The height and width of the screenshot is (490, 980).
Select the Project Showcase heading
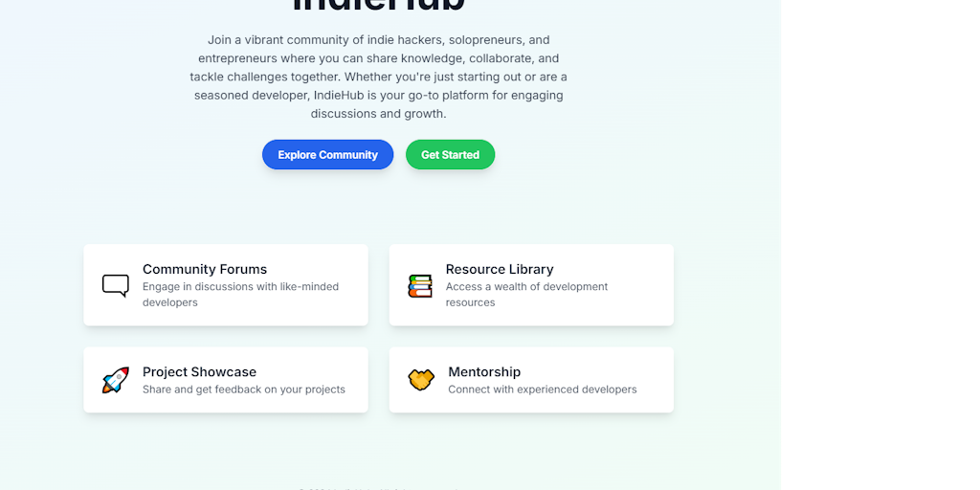[x=199, y=372]
